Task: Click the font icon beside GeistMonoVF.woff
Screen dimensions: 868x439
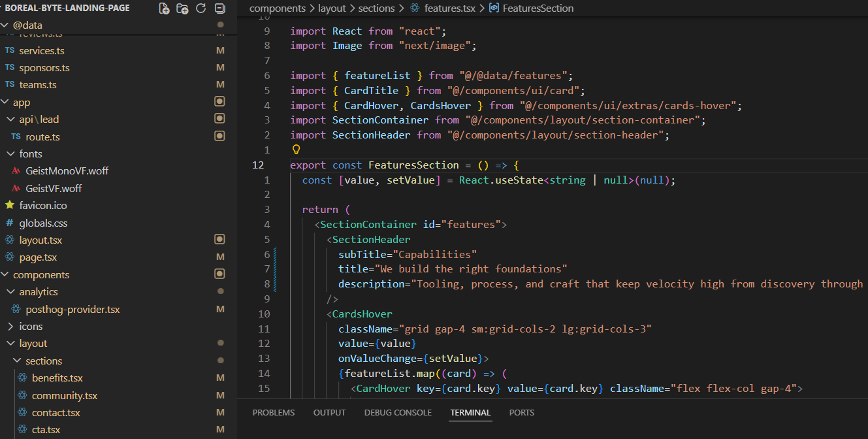Action: (16, 171)
